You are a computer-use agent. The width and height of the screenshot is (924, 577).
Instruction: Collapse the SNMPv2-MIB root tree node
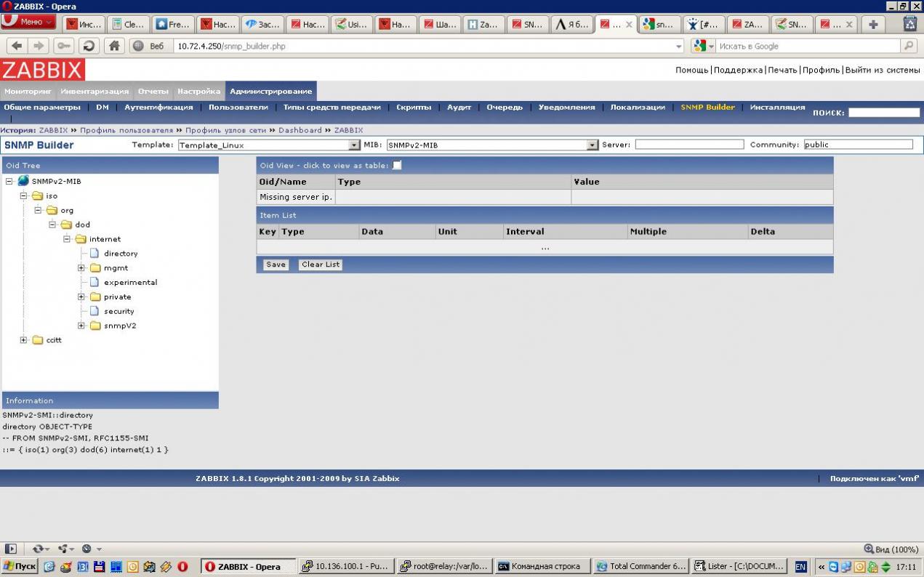[9, 181]
